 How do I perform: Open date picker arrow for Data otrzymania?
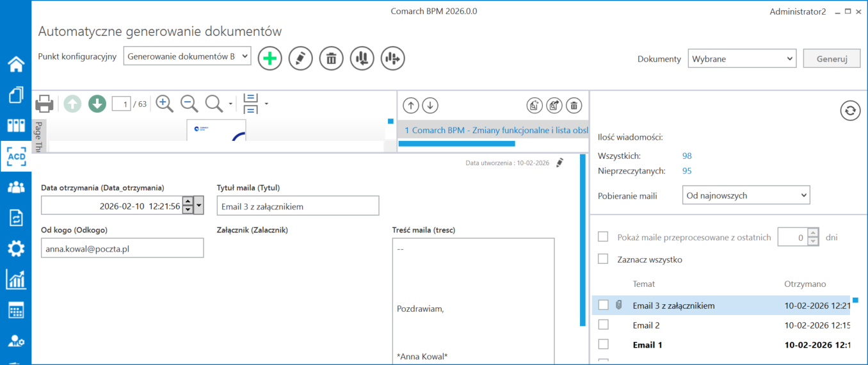click(x=198, y=206)
